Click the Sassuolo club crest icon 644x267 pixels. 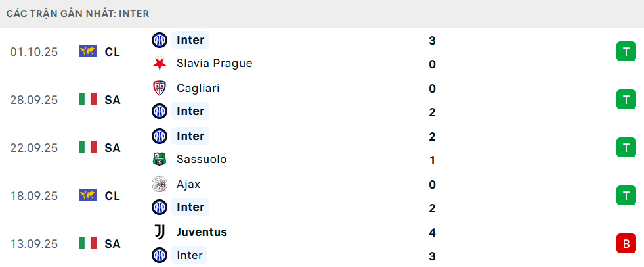160,160
